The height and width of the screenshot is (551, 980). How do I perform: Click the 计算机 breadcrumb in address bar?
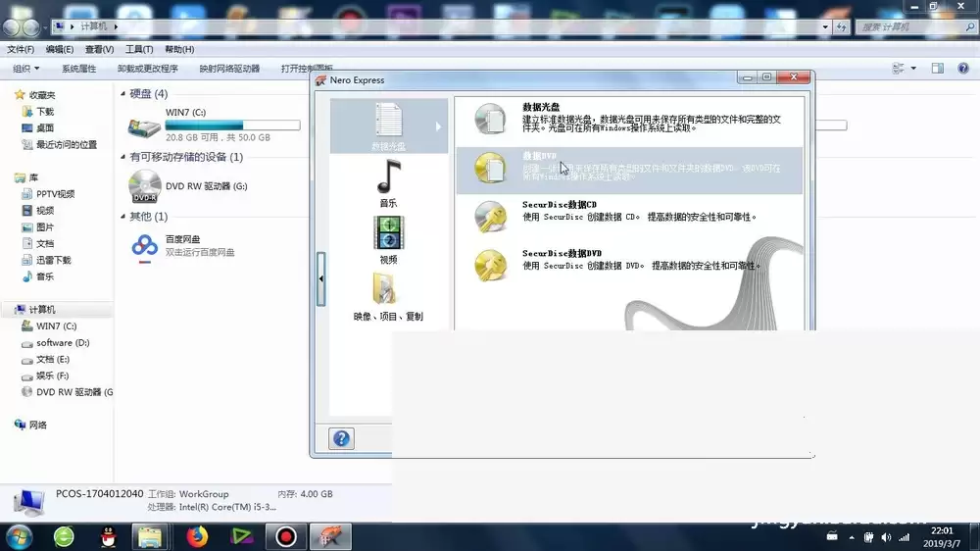point(94,26)
